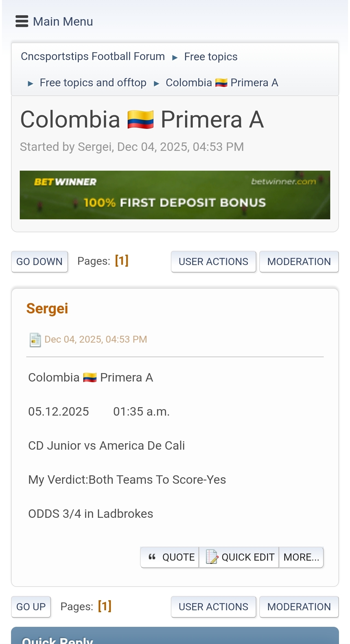Click the Quick Edit notepad pencil icon

pos(212,557)
